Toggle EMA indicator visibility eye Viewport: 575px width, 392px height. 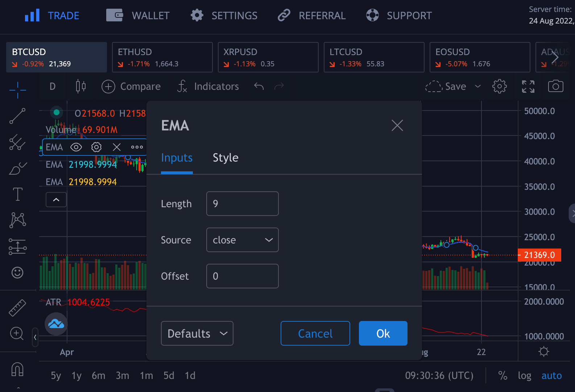[x=76, y=147]
